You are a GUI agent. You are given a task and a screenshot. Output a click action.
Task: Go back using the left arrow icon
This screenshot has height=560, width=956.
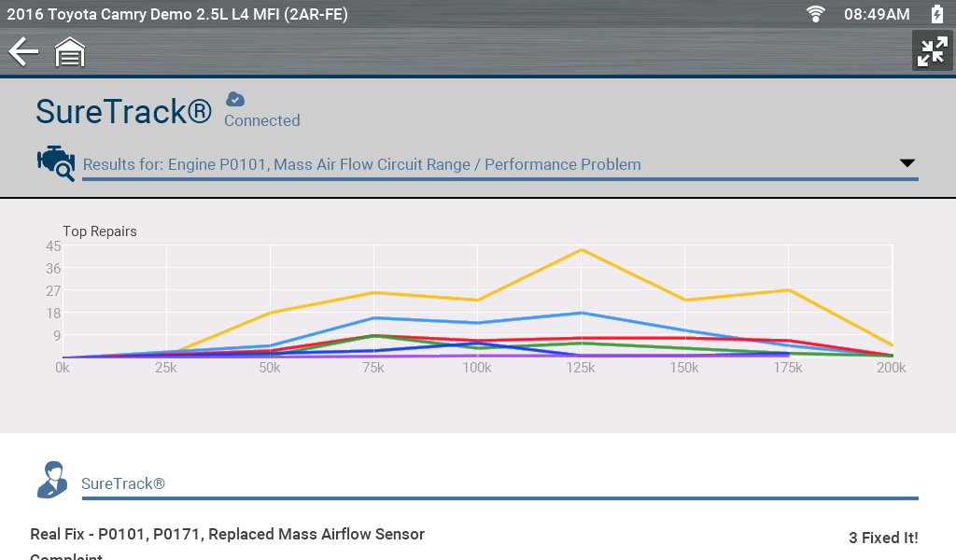pos(23,52)
